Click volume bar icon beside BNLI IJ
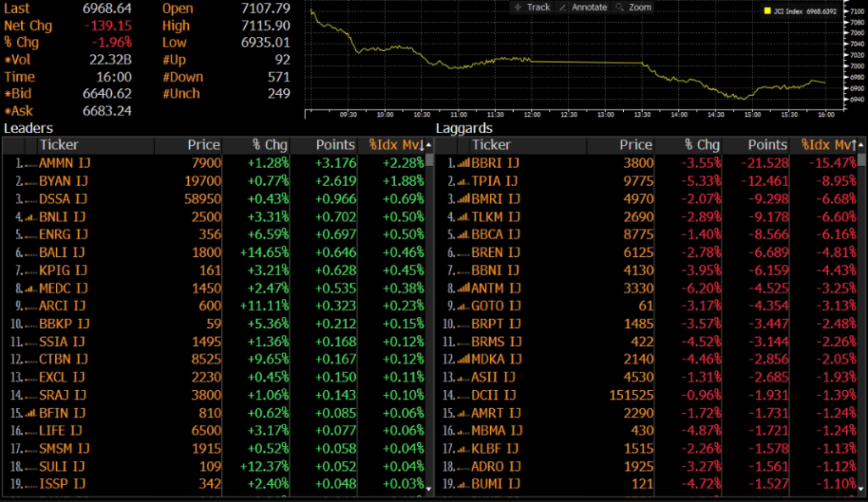This screenshot has height=502, width=868. pyautogui.click(x=31, y=217)
